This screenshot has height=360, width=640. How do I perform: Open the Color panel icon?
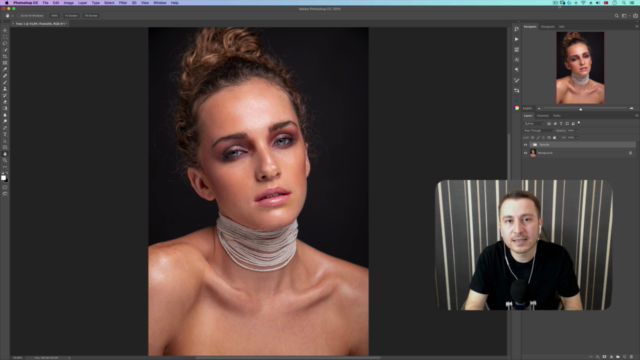tap(517, 108)
